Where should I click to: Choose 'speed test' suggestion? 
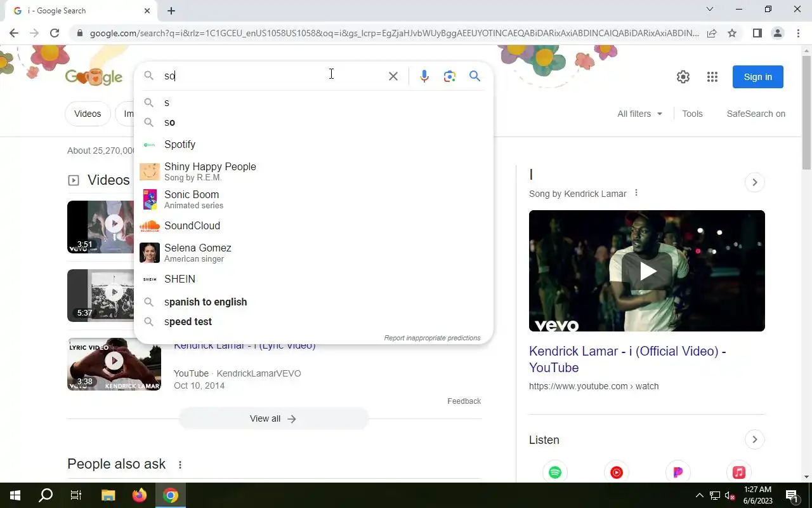click(x=313, y=322)
